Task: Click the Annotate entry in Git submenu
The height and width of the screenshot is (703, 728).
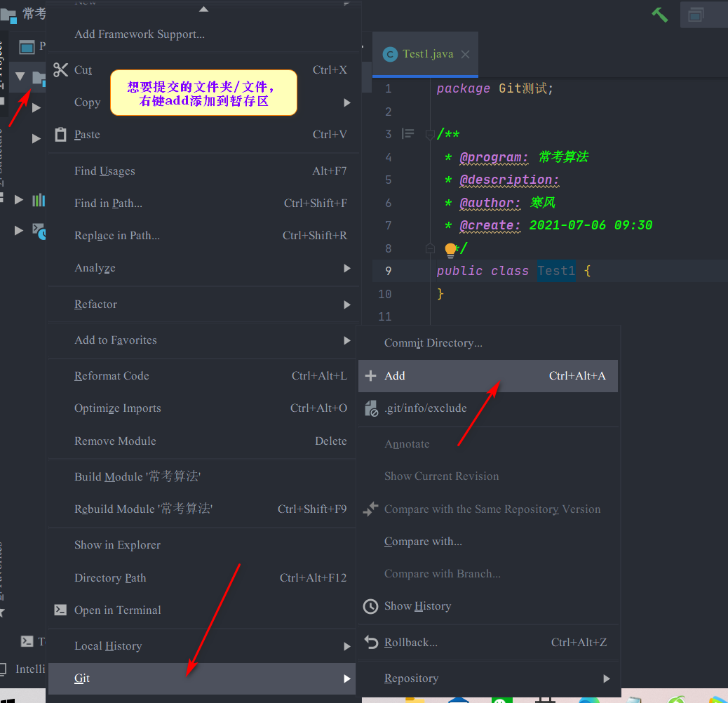Action: tap(488, 444)
